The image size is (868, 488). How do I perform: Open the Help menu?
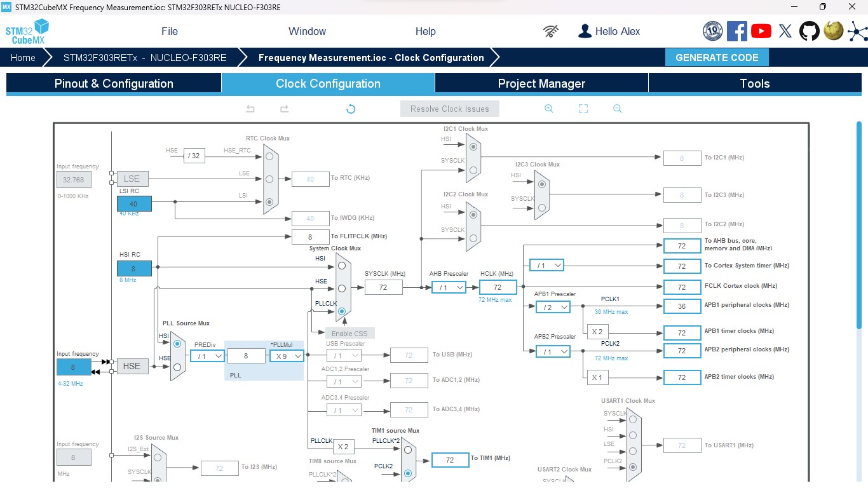(x=426, y=31)
